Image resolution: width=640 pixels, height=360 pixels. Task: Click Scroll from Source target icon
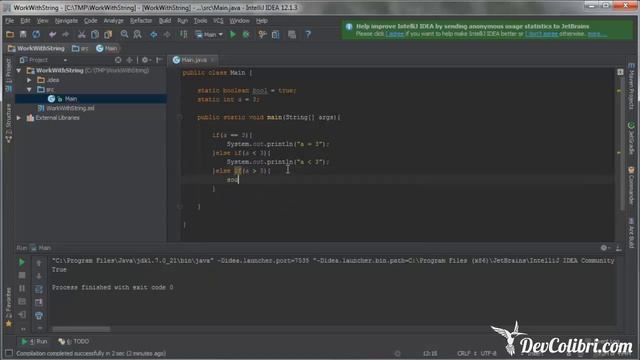pos(118,60)
